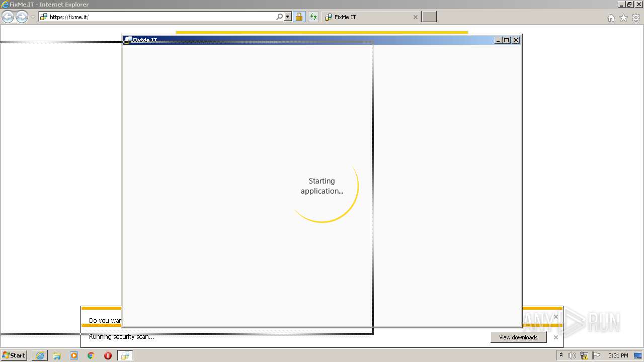644x362 pixels.
Task: Click the Show desktop button
Action: [x=638, y=355]
